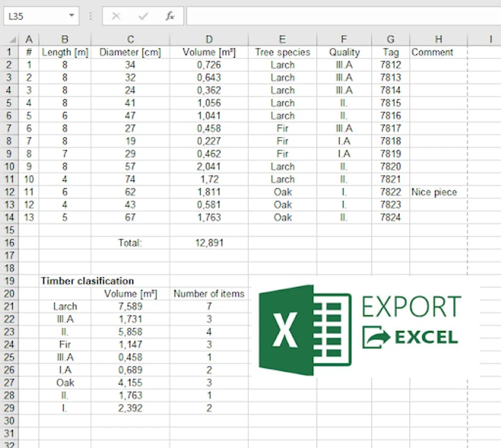Select the 'Nice piece' comment cell
Screen dimensions: 501x448
coord(438,192)
